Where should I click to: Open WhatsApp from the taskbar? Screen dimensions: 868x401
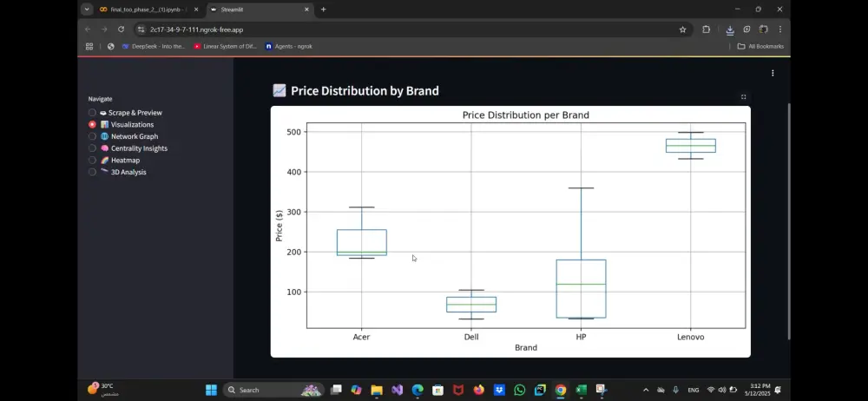click(519, 390)
